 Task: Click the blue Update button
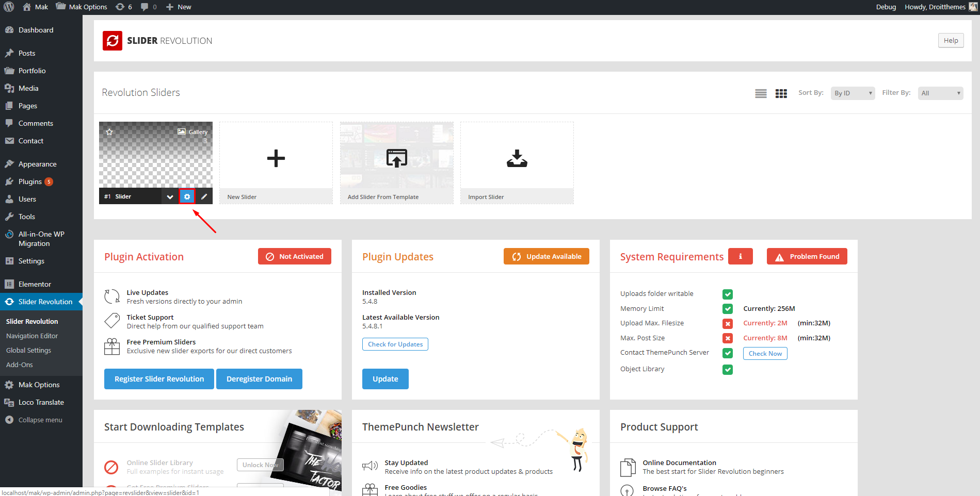coord(385,379)
